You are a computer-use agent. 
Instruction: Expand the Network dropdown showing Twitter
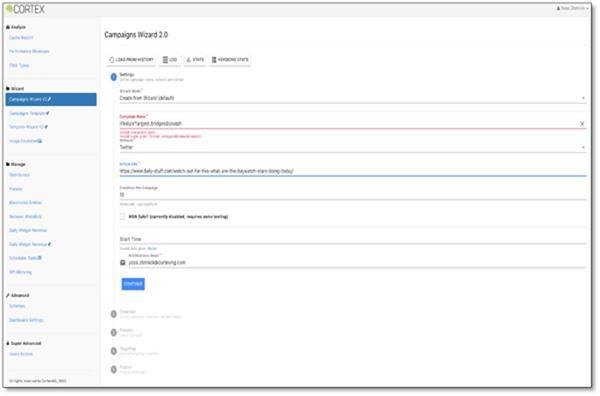(353, 147)
